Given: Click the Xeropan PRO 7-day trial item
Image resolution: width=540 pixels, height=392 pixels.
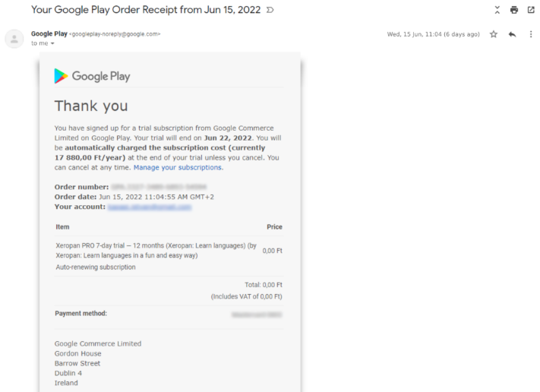Looking at the screenshot, I should [156, 250].
